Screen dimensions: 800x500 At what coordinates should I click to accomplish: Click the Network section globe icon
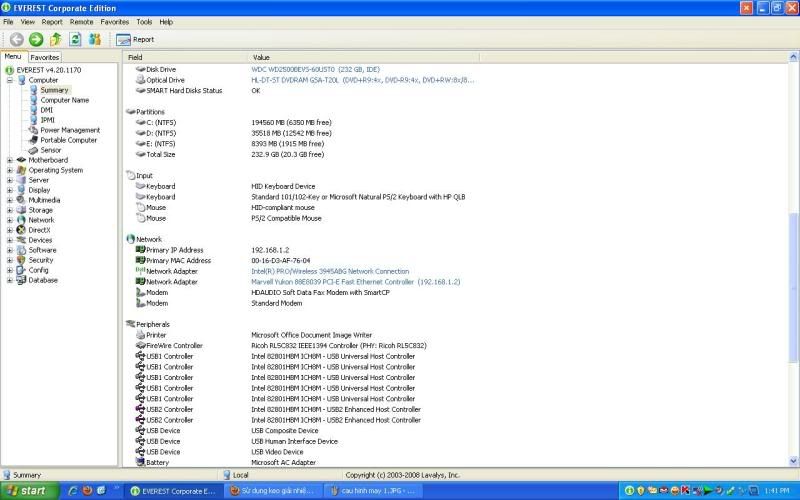(131, 239)
